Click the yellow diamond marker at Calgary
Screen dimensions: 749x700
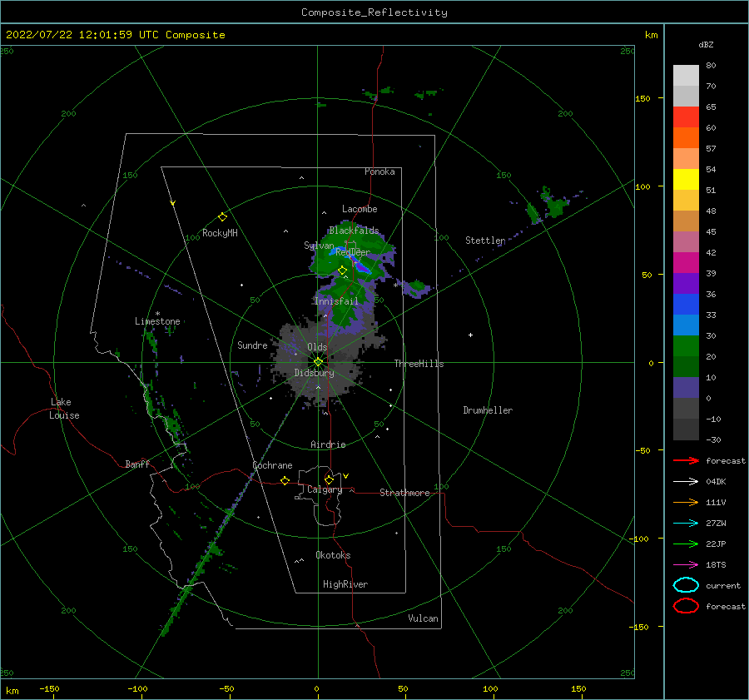329,479
